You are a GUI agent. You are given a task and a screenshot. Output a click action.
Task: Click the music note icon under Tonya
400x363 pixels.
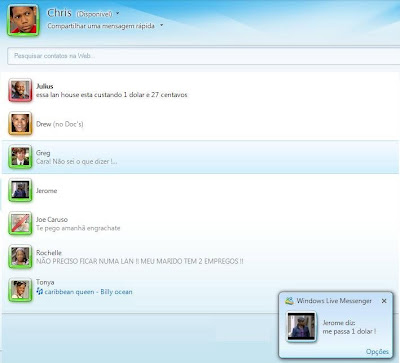pyautogui.click(x=40, y=292)
